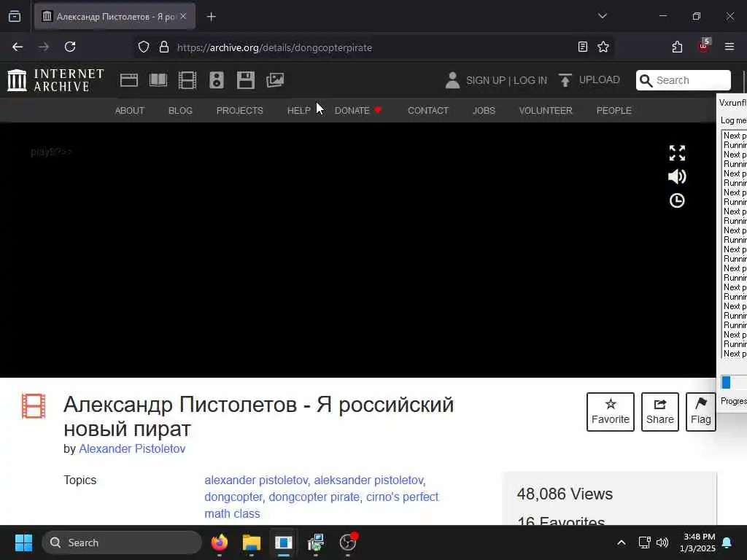747x560 pixels.
Task: Open the Firefox hamburger menu
Action: [x=729, y=47]
